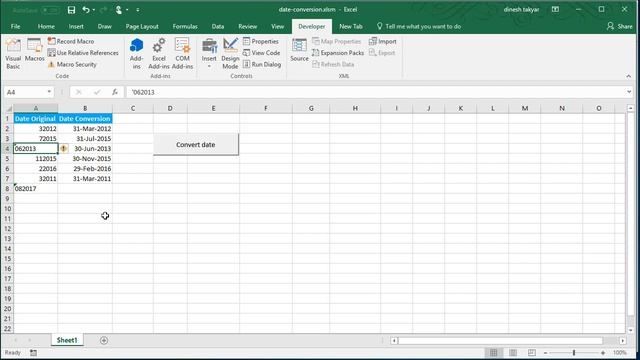Select cell B6 showing 29-Feb-2016
The height and width of the screenshot is (360, 640).
85,169
